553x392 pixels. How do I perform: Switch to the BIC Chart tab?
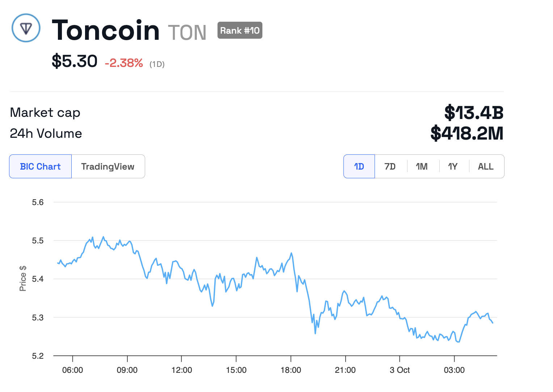41,166
